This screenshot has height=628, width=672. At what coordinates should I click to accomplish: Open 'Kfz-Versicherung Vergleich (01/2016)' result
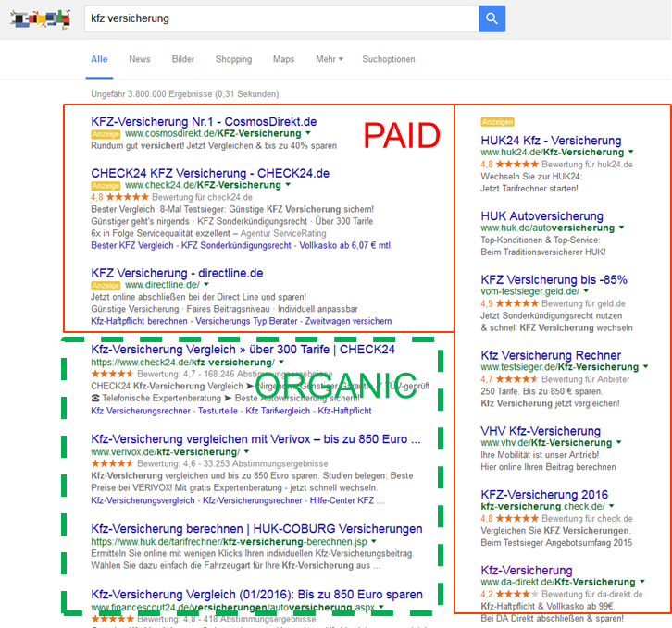point(256,595)
